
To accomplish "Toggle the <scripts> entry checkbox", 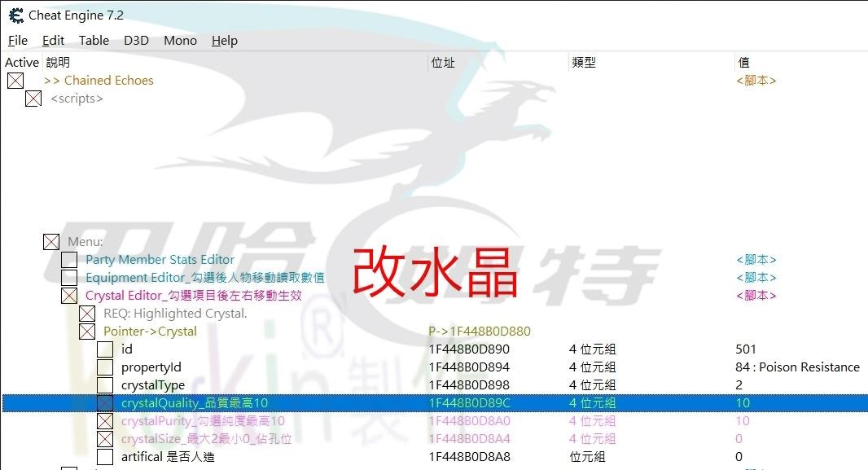I will tap(33, 98).
